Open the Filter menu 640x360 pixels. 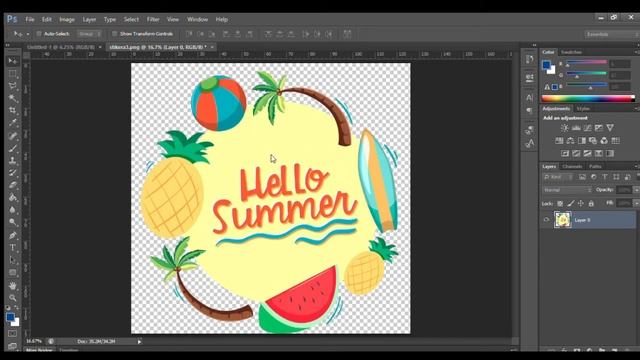153,20
